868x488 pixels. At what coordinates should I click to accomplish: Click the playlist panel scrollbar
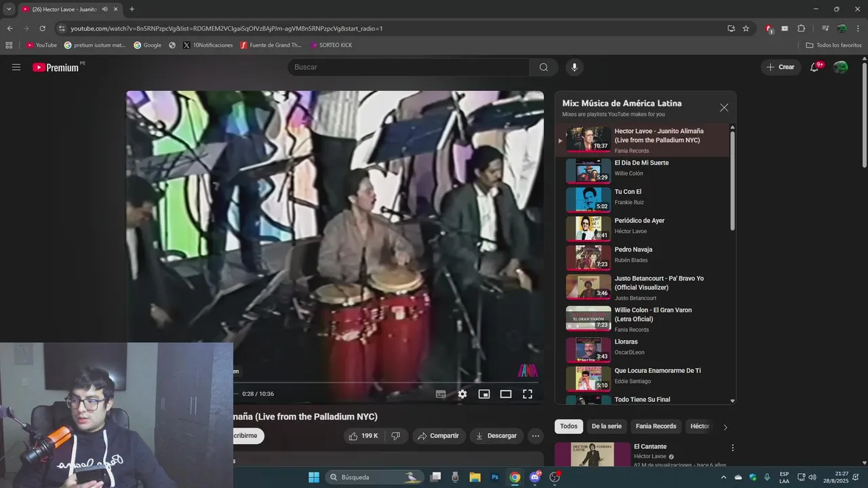point(732,181)
